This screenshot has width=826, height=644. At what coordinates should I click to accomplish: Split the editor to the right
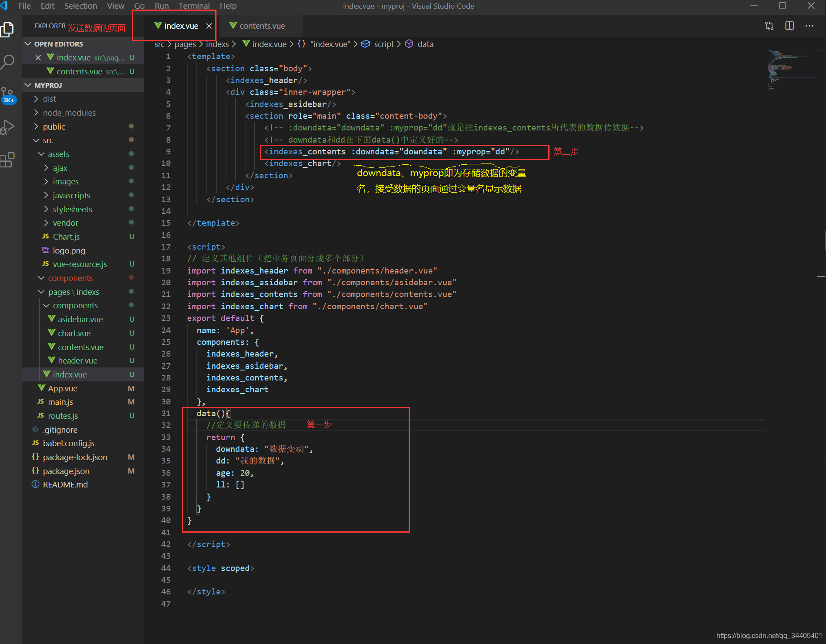click(789, 26)
